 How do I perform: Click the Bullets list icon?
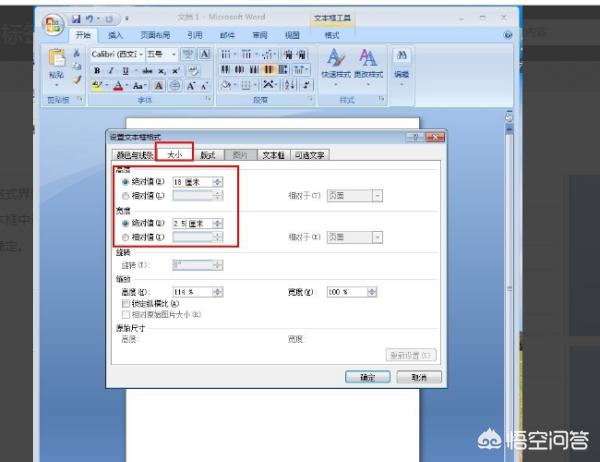pyautogui.click(x=226, y=54)
